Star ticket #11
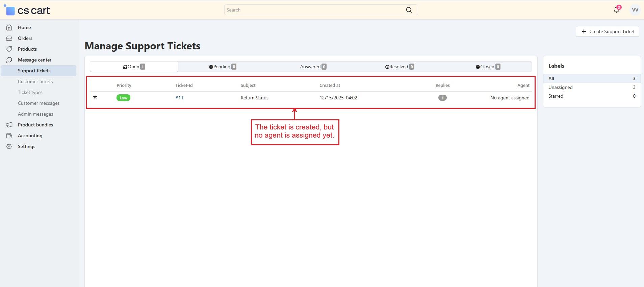644x287 pixels. click(95, 97)
